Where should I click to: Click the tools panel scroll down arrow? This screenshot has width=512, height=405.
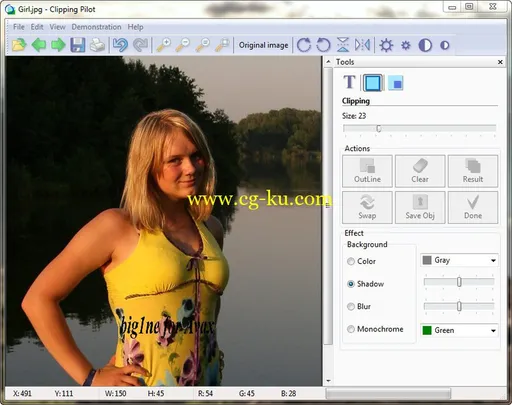(x=328, y=381)
